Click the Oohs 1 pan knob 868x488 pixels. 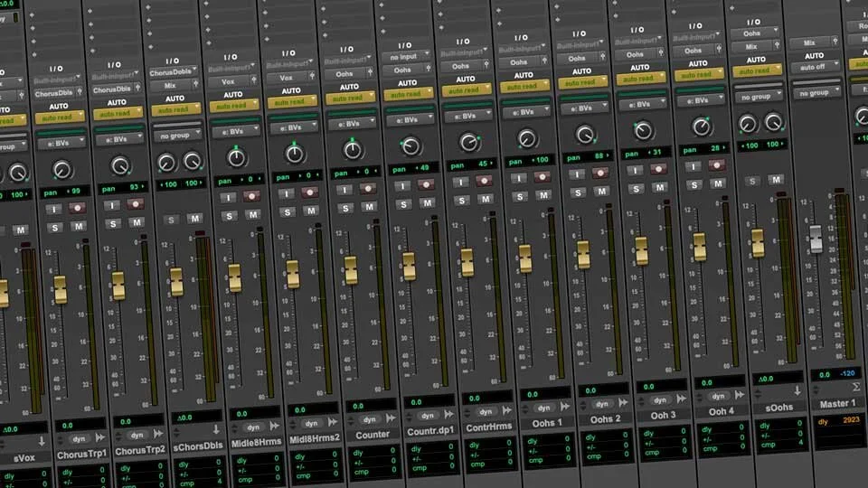tap(527, 138)
